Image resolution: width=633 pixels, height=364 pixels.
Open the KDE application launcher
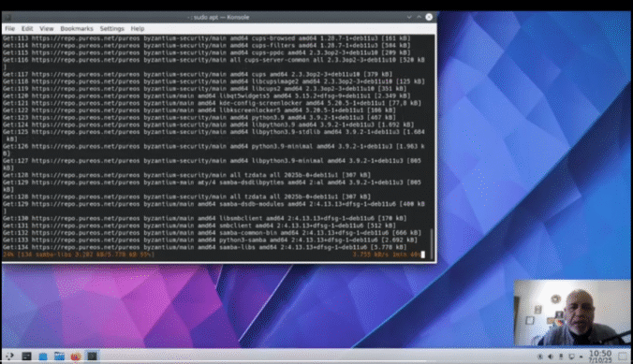pos(9,356)
